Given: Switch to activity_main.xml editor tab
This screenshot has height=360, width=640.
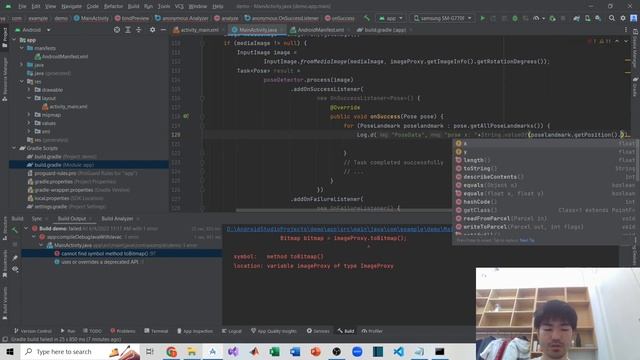Looking at the screenshot, I should coord(198,30).
